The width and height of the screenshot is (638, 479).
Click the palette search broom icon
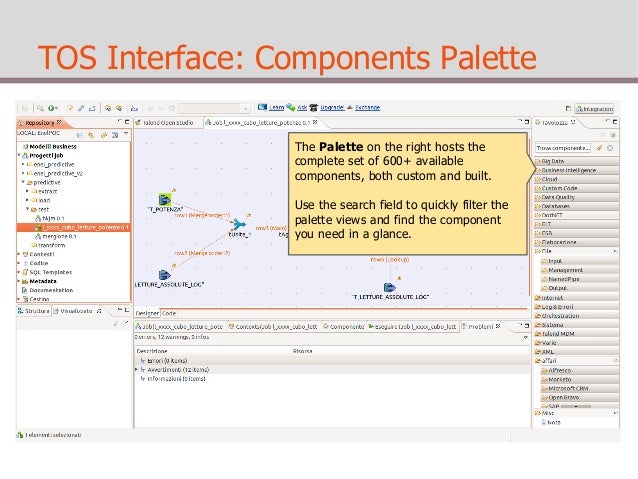[599, 148]
